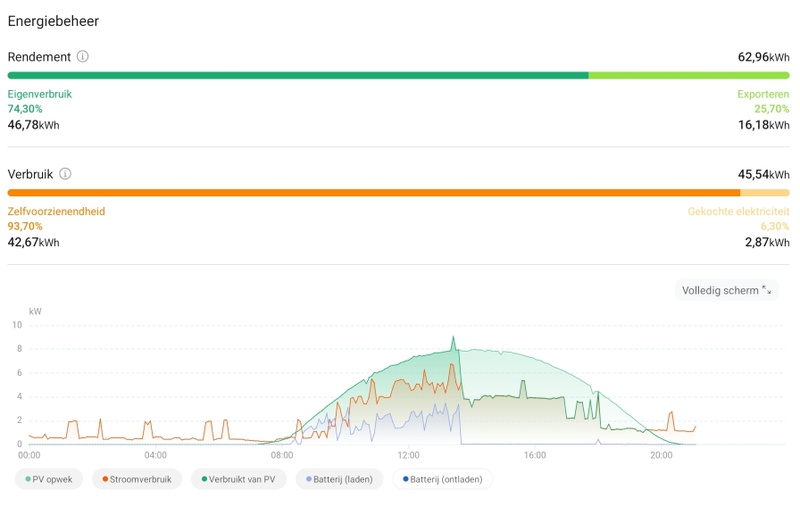Click the Energiebeheer heading
The width and height of the screenshot is (800, 515).
pos(53,20)
